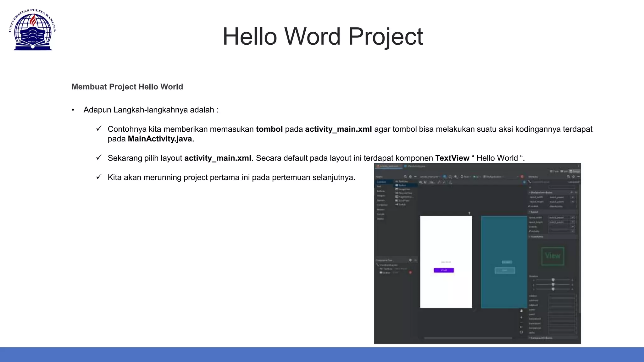Open the palette settings gear icon

click(410, 177)
